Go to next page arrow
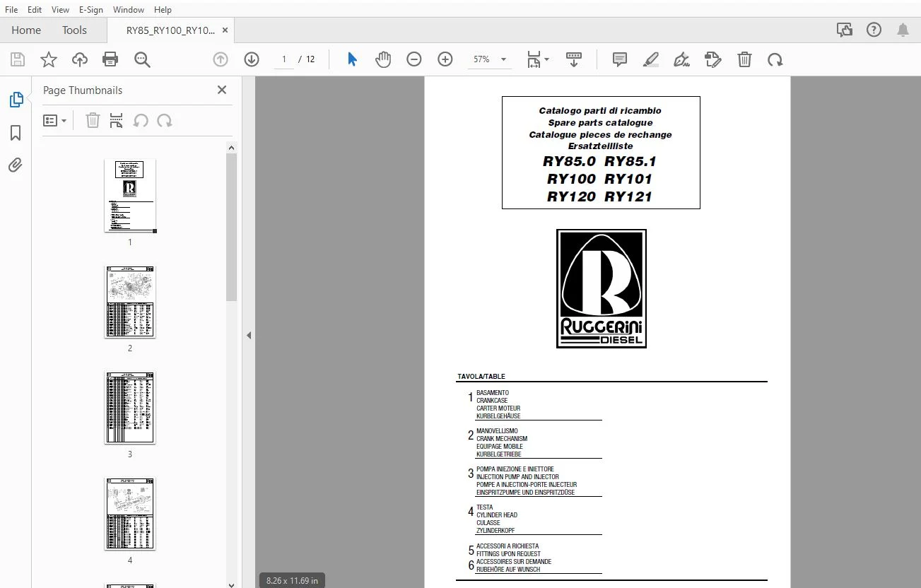 [252, 59]
